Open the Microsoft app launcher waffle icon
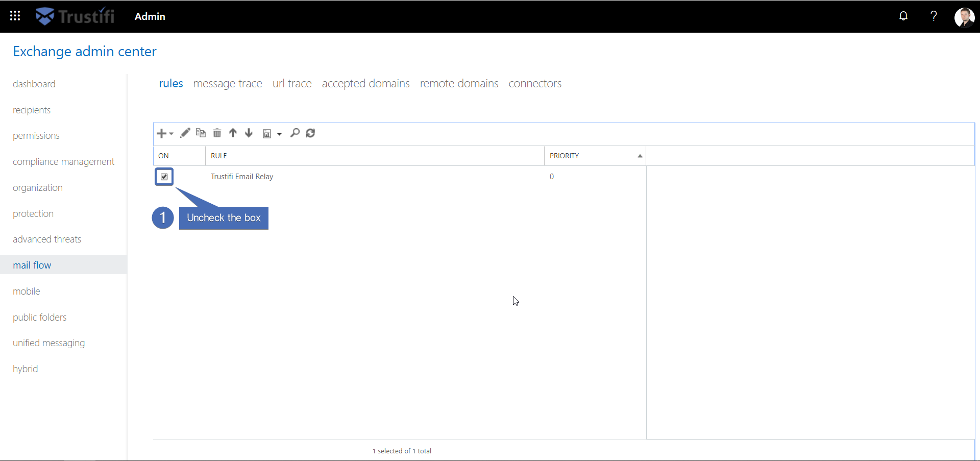Image resolution: width=980 pixels, height=461 pixels. tap(15, 16)
